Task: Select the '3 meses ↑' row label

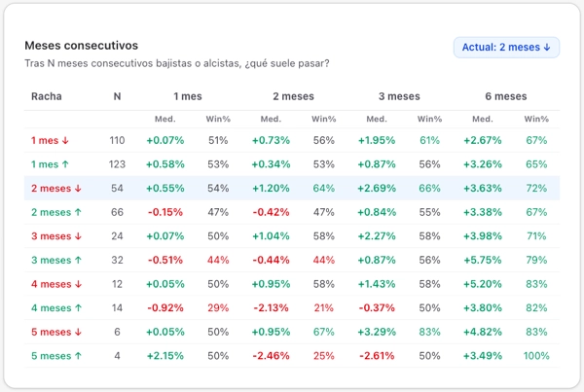Action: tap(56, 260)
